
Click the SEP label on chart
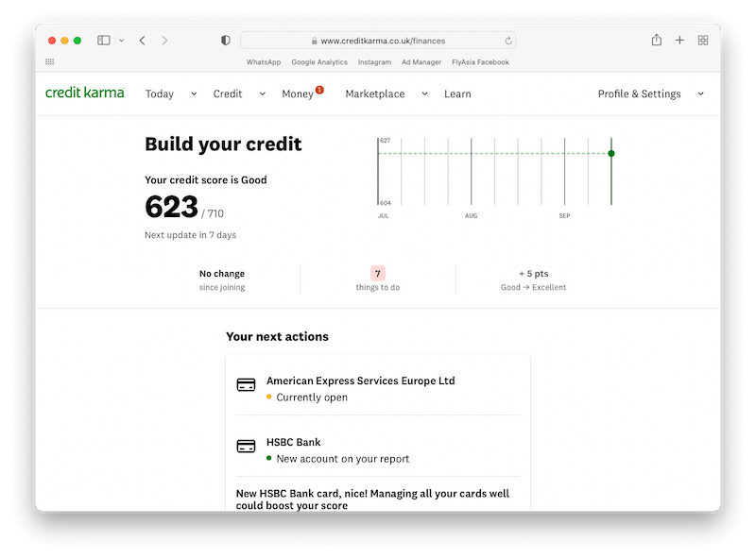564,216
